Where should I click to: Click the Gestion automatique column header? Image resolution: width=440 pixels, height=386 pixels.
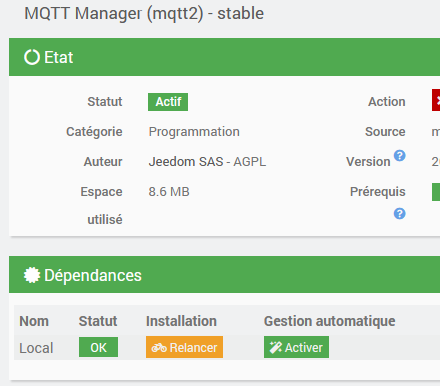[x=330, y=321]
